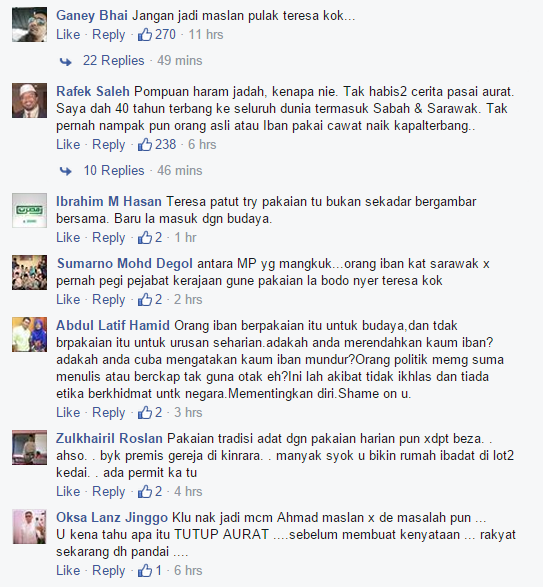Viewport: 543px width, 587px height.
Task: Click reply arrow icon beside 10 Replies
Action: [x=66, y=171]
